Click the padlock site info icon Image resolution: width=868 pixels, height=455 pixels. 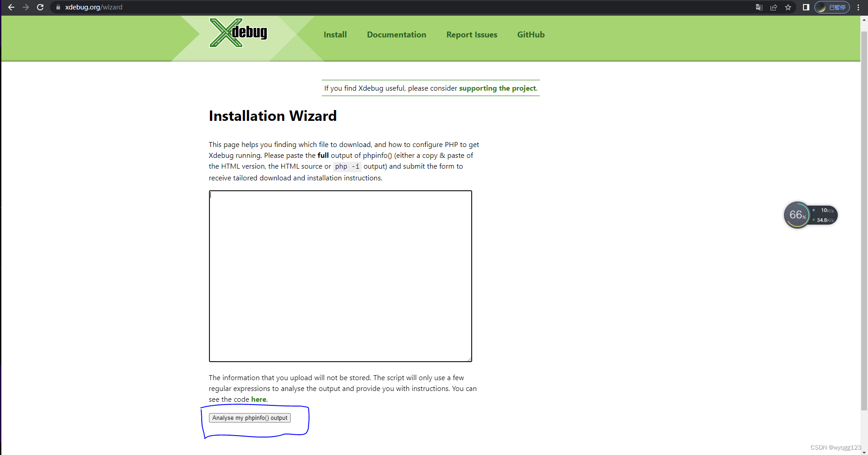coord(58,7)
